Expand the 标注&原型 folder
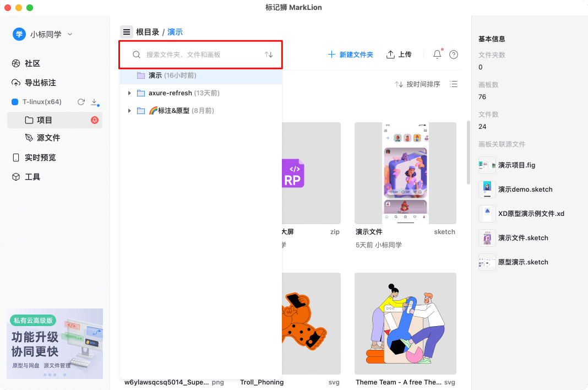 tap(129, 110)
